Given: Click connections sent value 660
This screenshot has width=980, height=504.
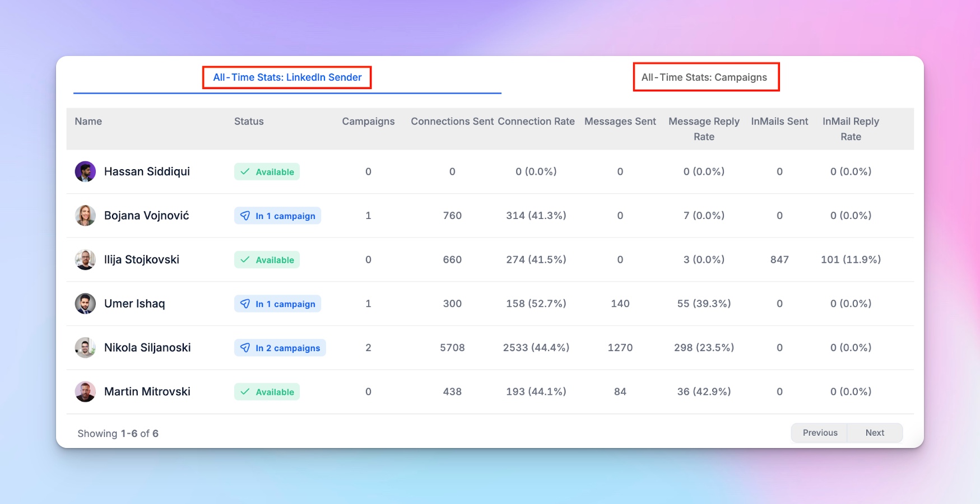Looking at the screenshot, I should pyautogui.click(x=452, y=259).
